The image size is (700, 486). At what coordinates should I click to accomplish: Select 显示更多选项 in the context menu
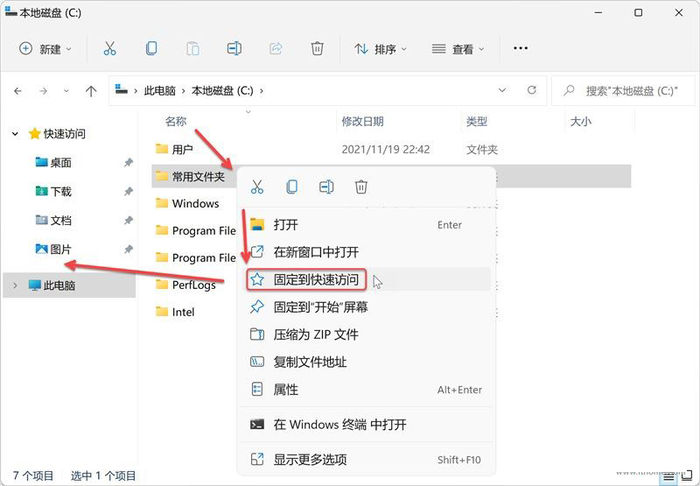(x=310, y=459)
